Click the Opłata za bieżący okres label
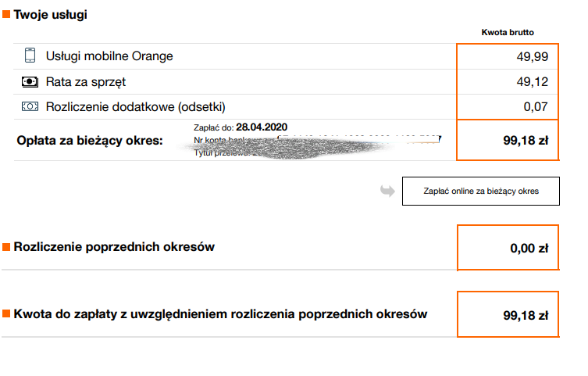Screen dimensions: 588x376 (90, 141)
